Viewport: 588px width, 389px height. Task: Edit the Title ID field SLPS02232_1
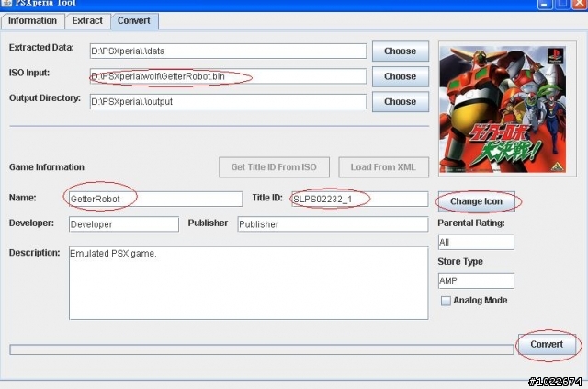[x=359, y=199]
